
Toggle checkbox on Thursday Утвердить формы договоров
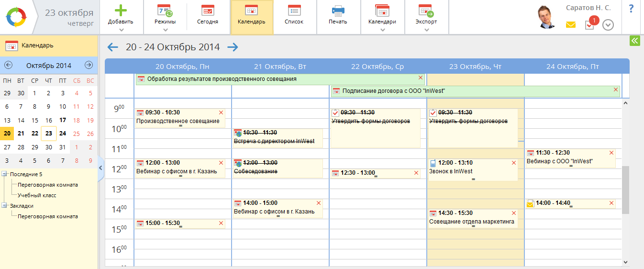click(x=433, y=112)
